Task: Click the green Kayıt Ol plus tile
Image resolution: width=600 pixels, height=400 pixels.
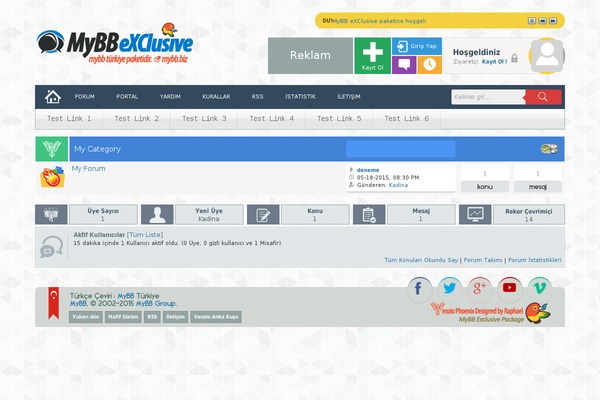Action: tap(373, 56)
